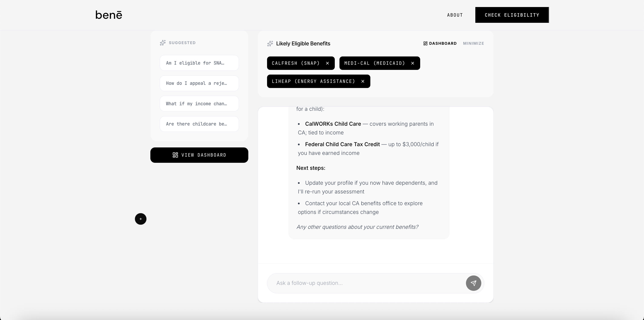Open the About page
Image resolution: width=644 pixels, height=320 pixels.
click(455, 15)
